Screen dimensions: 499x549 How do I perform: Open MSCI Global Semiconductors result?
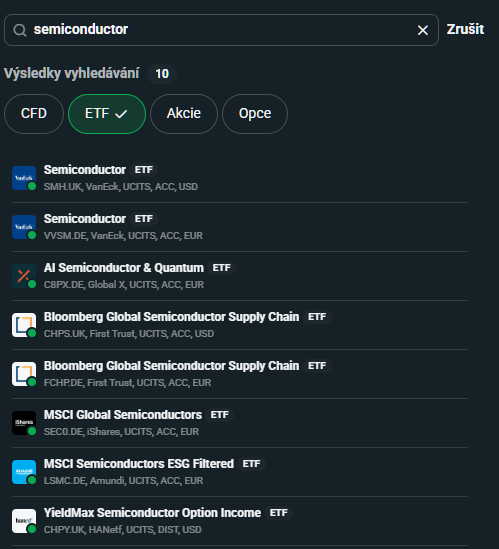click(240, 423)
